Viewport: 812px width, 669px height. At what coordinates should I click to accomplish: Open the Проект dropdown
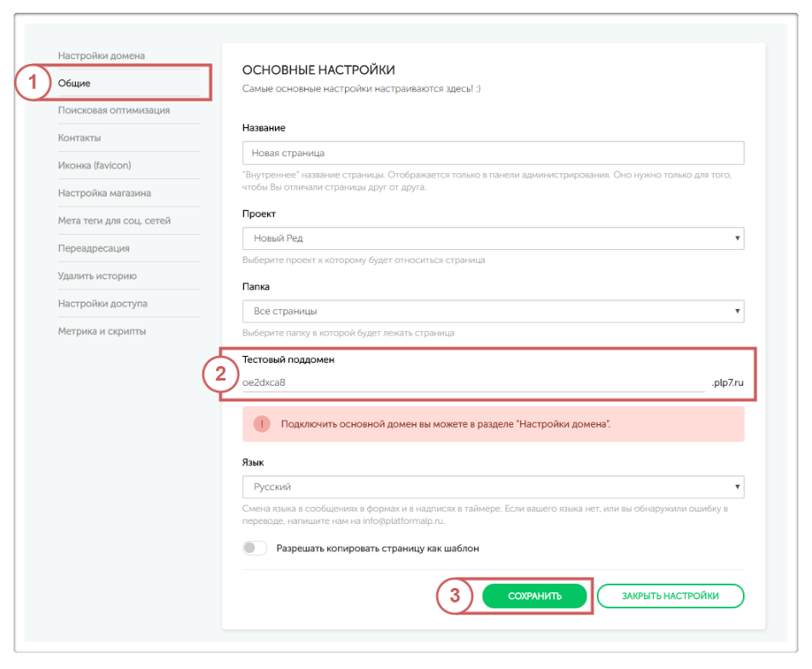click(493, 238)
